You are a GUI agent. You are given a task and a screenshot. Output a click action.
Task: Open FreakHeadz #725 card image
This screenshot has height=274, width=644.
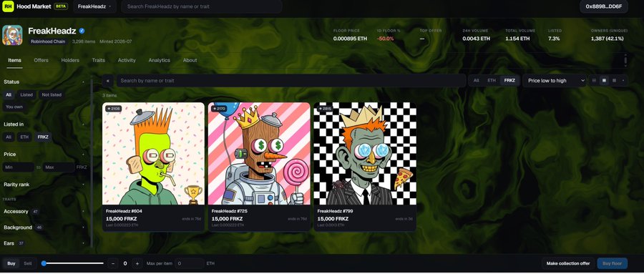click(259, 154)
